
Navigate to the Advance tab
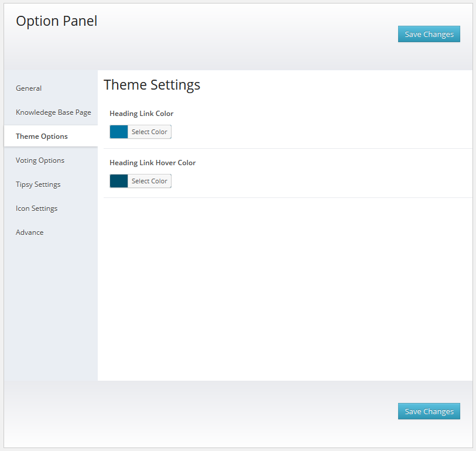point(30,233)
